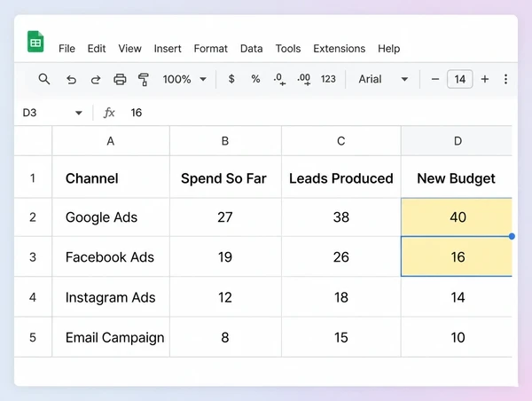The height and width of the screenshot is (401, 532).
Task: Select cell with leads value 15
Action: (341, 337)
